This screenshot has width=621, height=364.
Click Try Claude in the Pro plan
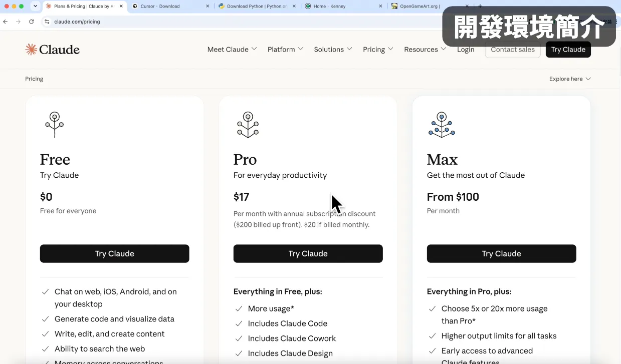308,253
